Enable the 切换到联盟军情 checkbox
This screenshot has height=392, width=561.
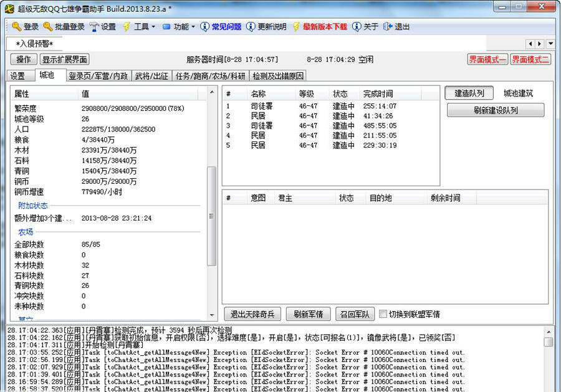(x=383, y=314)
